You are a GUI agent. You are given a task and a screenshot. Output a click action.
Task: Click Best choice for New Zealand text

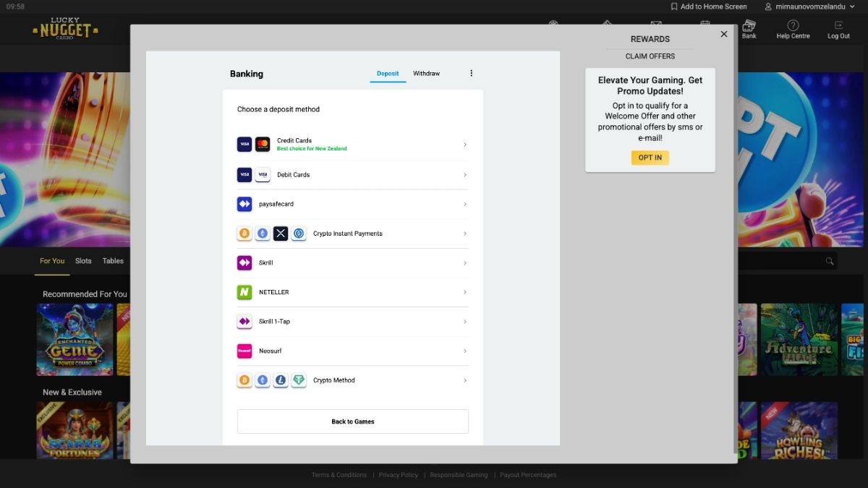click(x=312, y=149)
